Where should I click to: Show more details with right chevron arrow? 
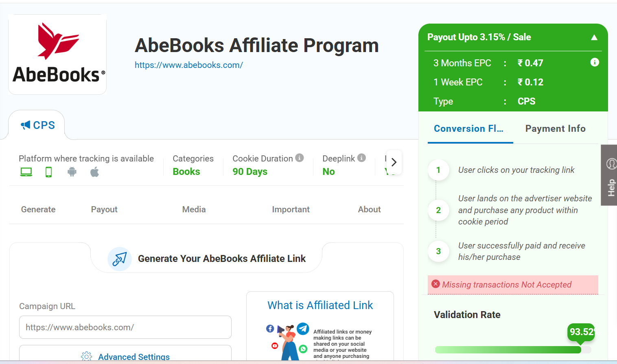(x=394, y=162)
